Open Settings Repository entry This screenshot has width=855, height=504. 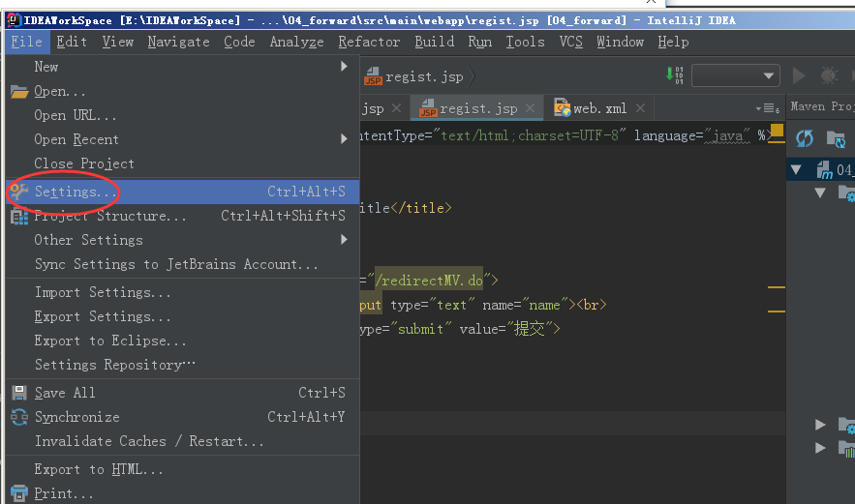point(182,365)
